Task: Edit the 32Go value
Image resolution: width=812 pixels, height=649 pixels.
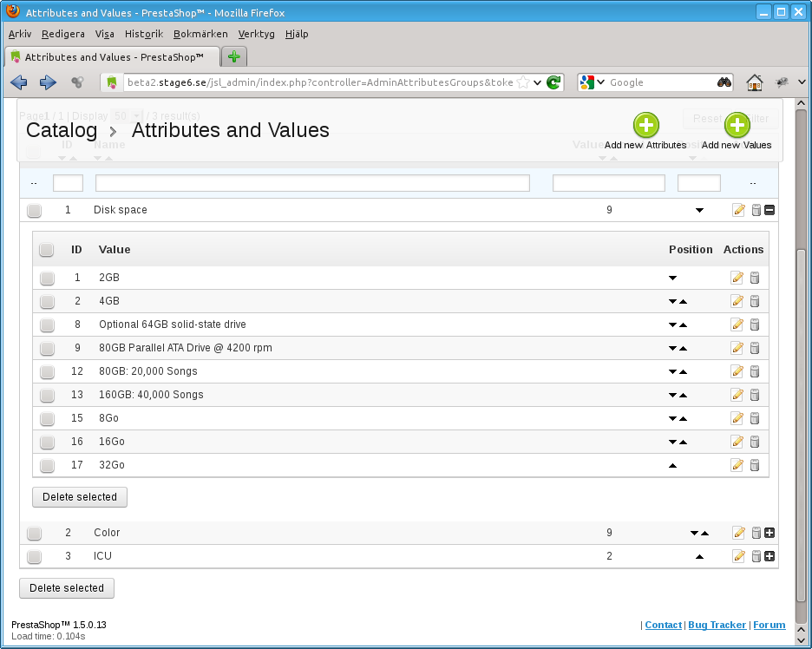Action: [737, 465]
